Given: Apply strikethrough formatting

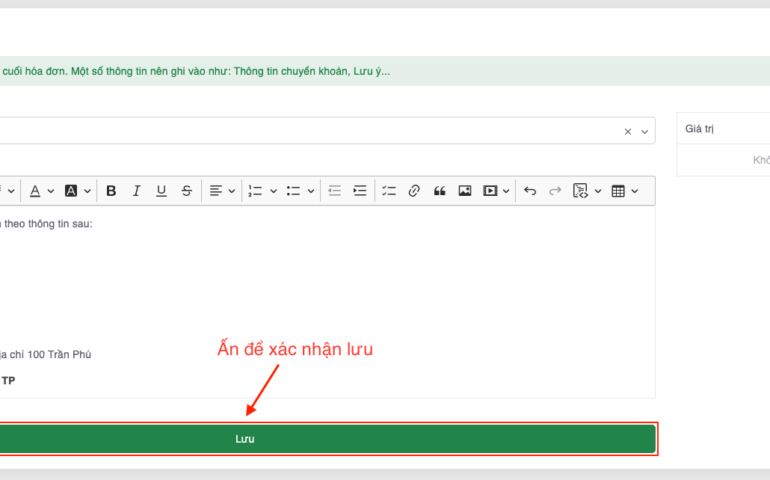Looking at the screenshot, I should point(186,191).
